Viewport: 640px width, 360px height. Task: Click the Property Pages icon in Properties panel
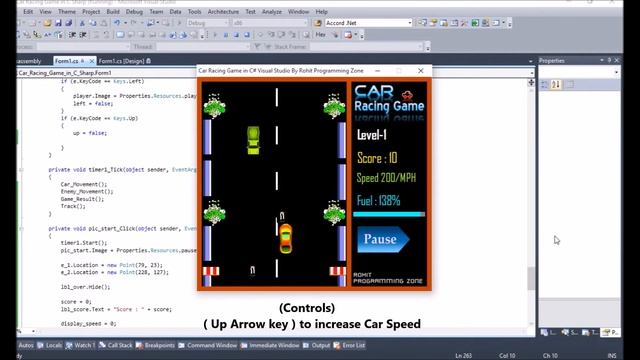570,84
